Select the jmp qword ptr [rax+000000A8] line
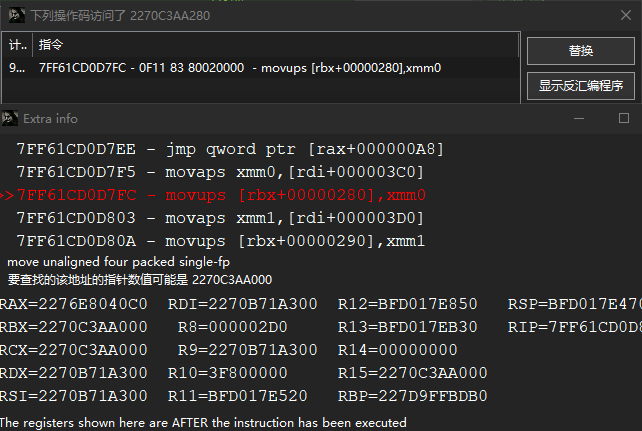642x431 pixels. (229, 149)
